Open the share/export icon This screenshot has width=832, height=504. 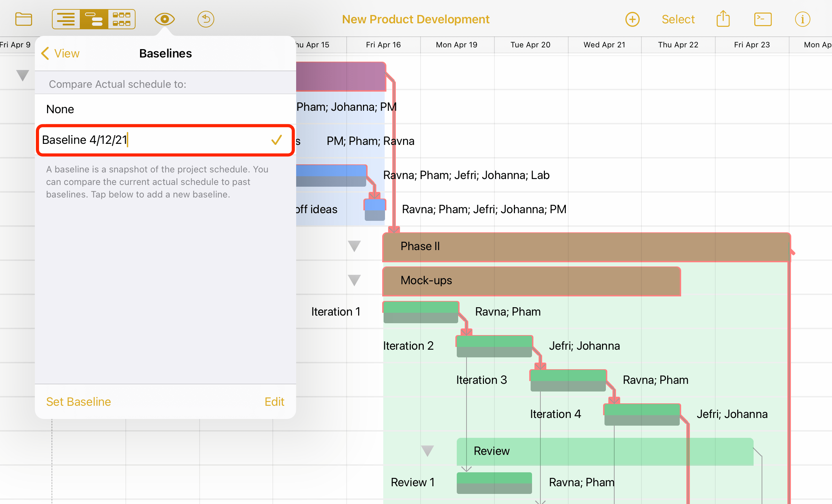[x=723, y=19]
